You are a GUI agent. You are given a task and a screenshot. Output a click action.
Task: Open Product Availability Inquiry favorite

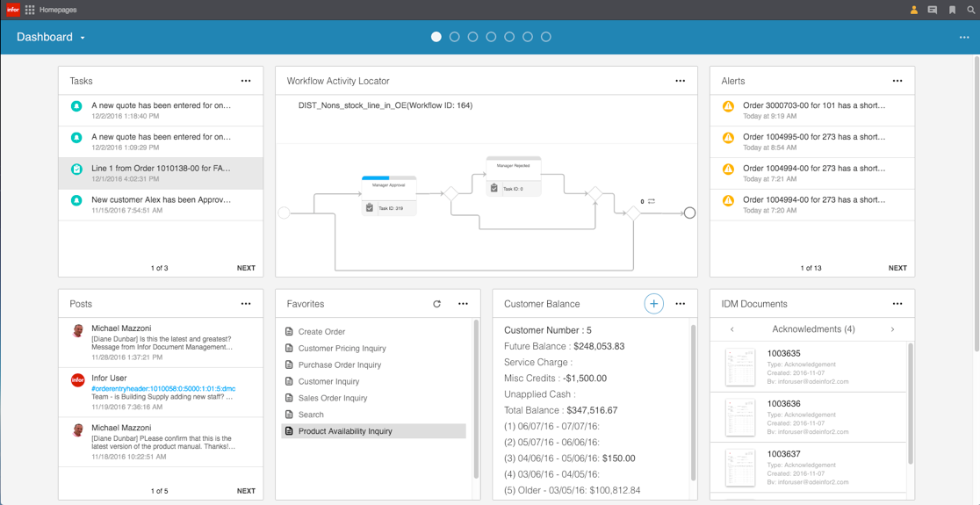coord(344,431)
